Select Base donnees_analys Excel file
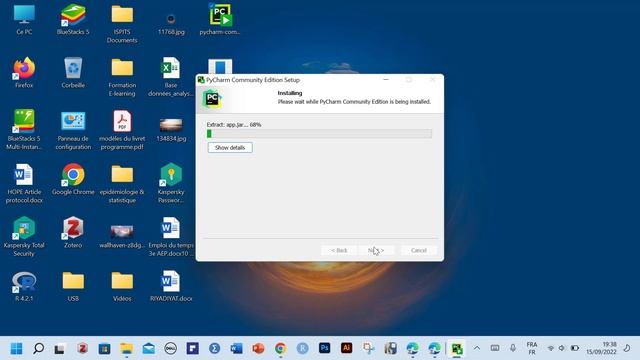The image size is (640, 360). pos(171,77)
